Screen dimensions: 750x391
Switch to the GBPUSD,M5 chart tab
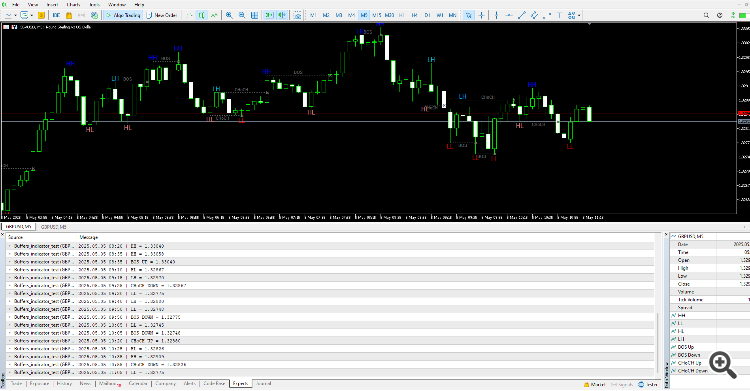click(x=54, y=227)
